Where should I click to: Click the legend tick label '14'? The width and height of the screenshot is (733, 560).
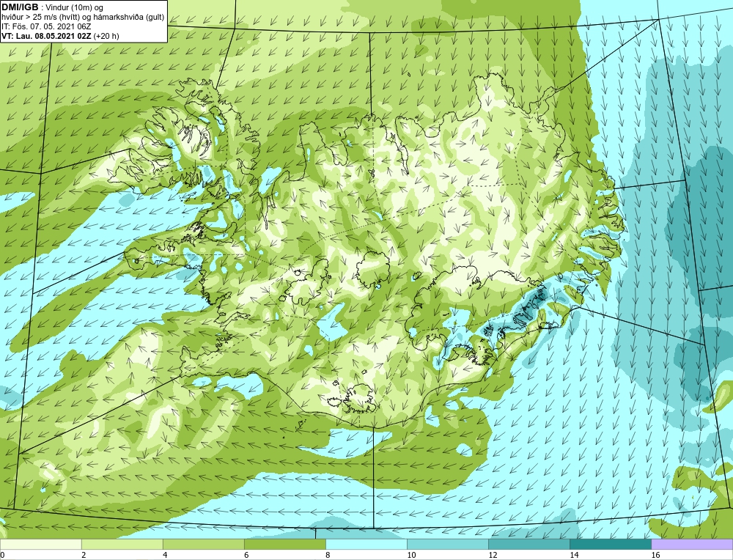(x=574, y=555)
